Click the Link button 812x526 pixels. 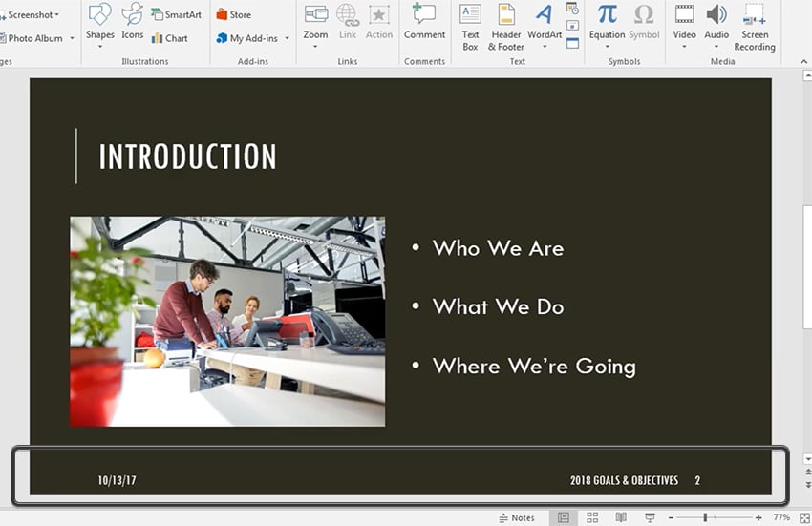click(x=348, y=21)
